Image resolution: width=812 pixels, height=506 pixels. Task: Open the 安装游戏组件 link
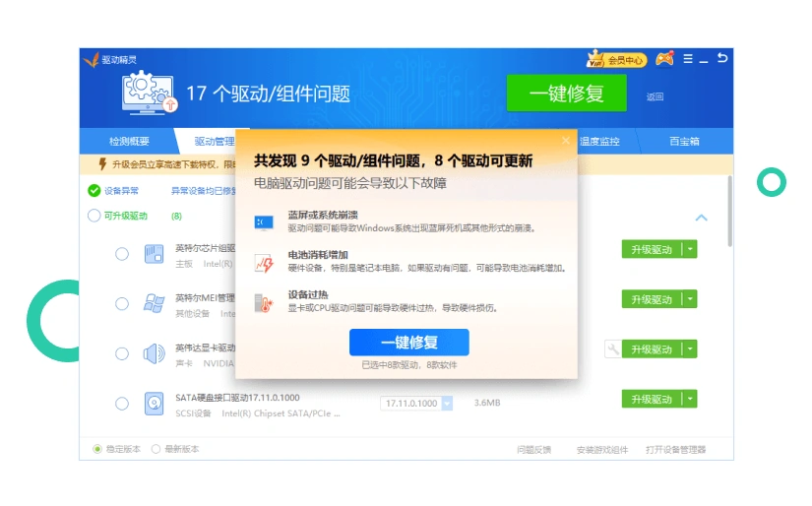coord(602,450)
